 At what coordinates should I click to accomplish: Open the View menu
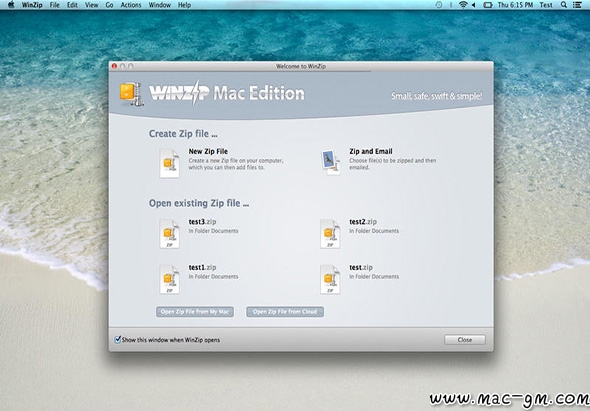click(91, 5)
